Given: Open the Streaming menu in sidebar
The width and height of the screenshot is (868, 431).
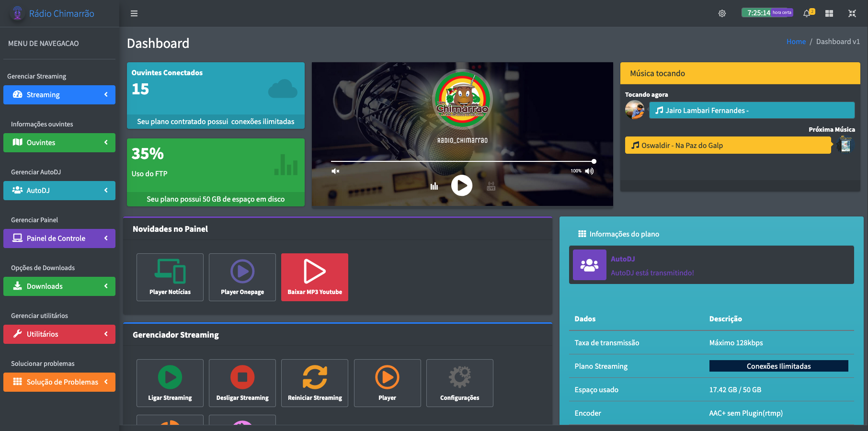Looking at the screenshot, I should coord(59,95).
